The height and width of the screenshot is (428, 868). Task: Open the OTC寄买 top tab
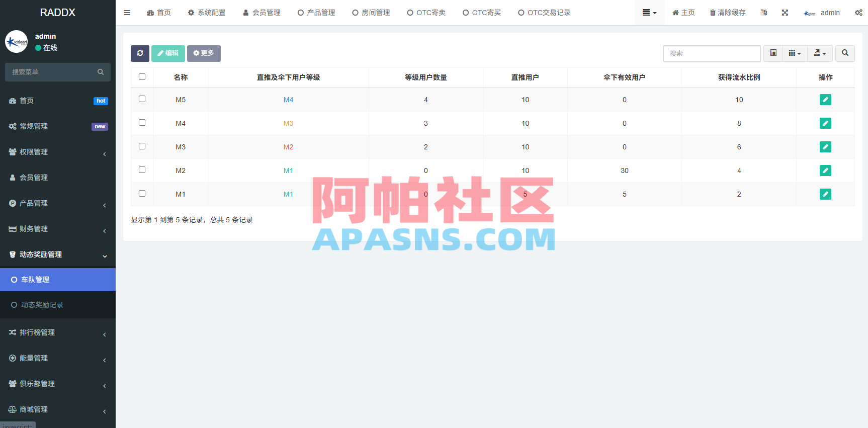pos(482,13)
